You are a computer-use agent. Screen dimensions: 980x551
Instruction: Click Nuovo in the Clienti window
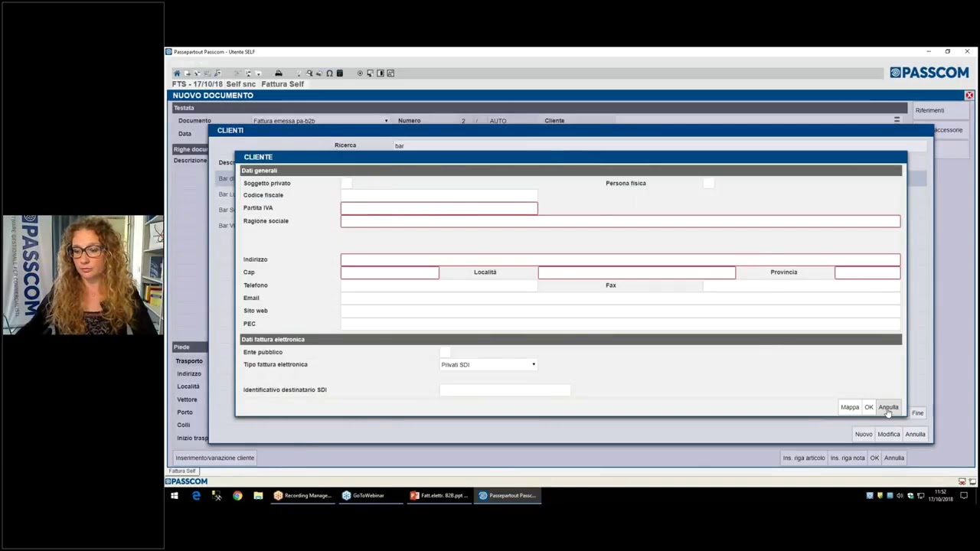pos(864,435)
